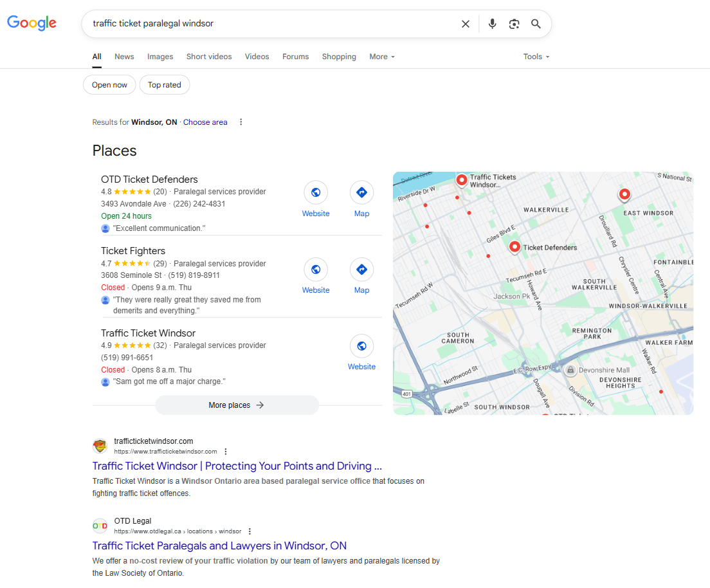710x588 pixels.
Task: Visit Traffic Ticket Windsor website icon
Action: point(361,346)
